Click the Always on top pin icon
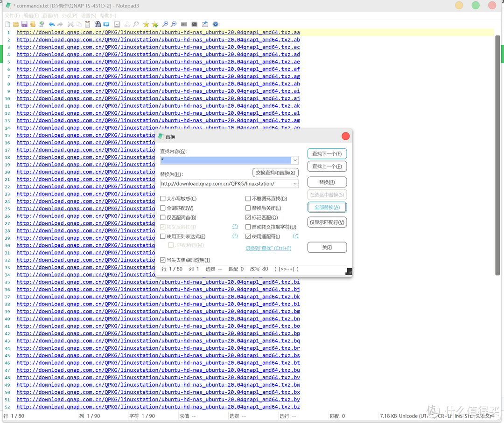This screenshot has height=423, width=504. [x=205, y=24]
